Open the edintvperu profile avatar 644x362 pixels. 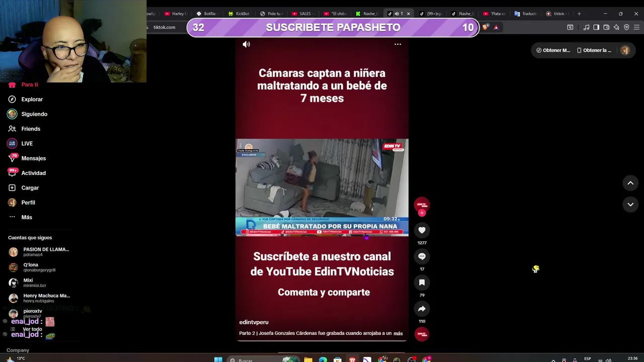[422, 204]
